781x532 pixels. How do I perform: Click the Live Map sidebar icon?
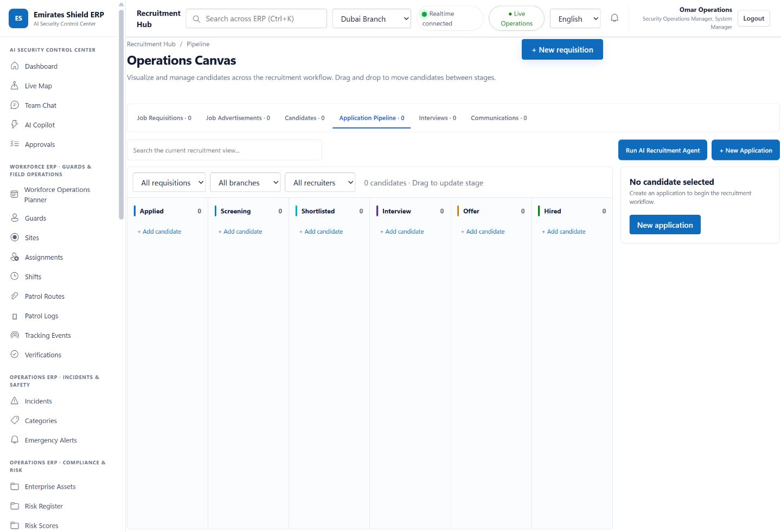click(x=15, y=86)
